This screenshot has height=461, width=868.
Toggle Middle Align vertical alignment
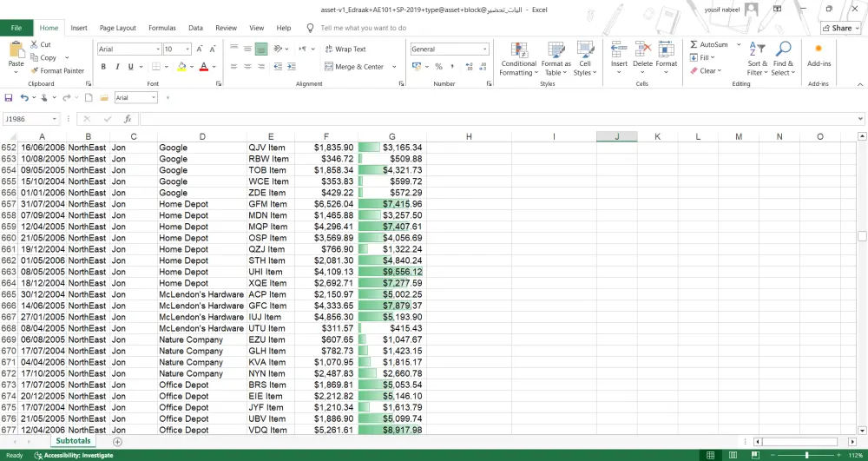(247, 49)
